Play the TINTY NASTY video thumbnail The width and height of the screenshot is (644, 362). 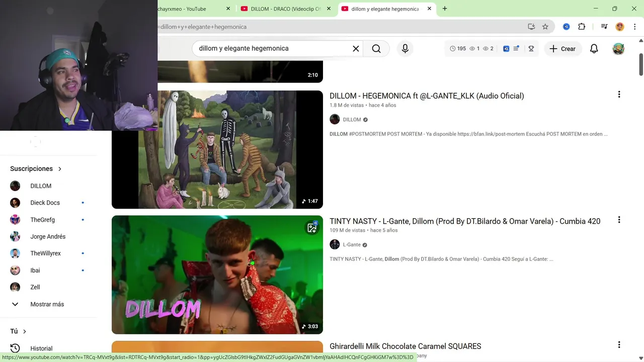[x=217, y=275]
